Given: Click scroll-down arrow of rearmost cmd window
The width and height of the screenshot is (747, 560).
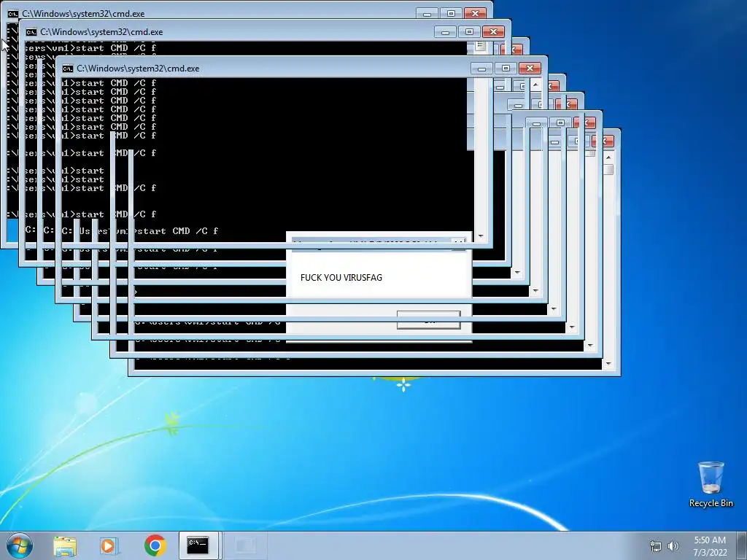Looking at the screenshot, I should pyautogui.click(x=608, y=365).
